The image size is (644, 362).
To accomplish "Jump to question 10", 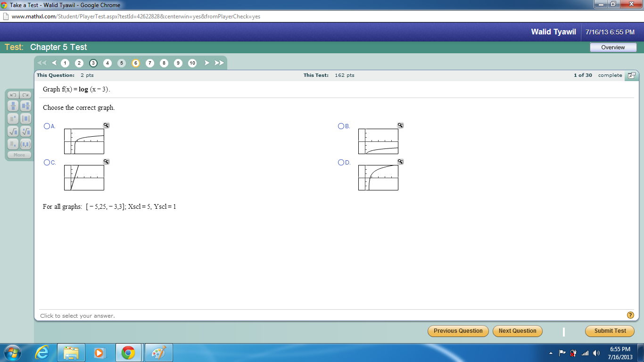I will click(192, 63).
